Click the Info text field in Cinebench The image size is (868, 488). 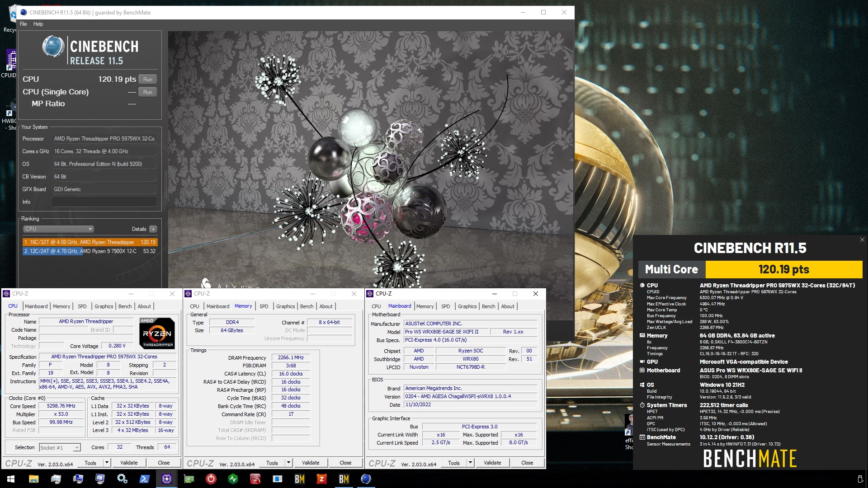coord(104,202)
